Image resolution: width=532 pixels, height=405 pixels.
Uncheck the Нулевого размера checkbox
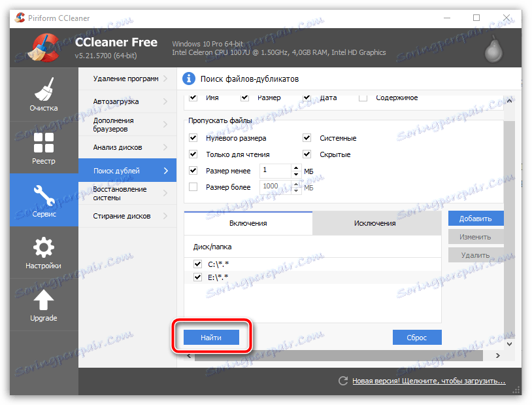click(x=193, y=138)
